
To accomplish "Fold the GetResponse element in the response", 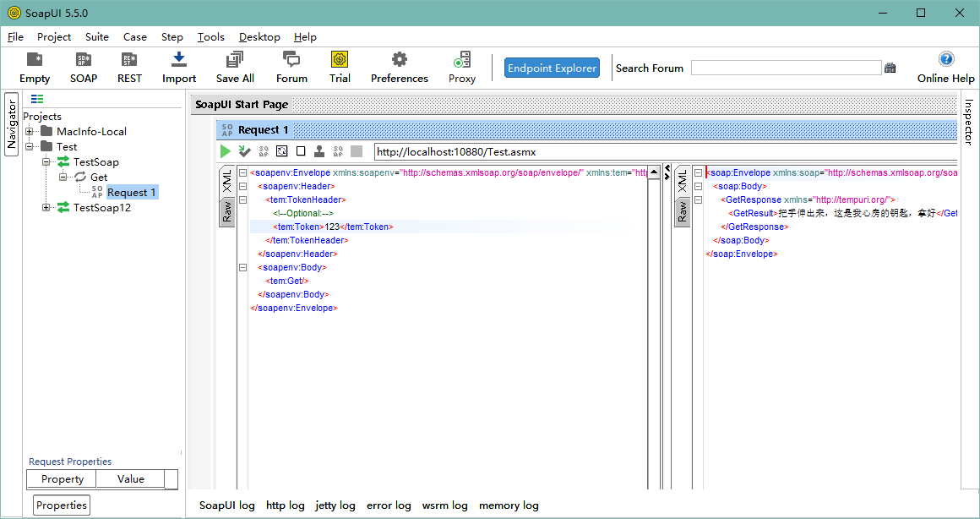I will [698, 200].
